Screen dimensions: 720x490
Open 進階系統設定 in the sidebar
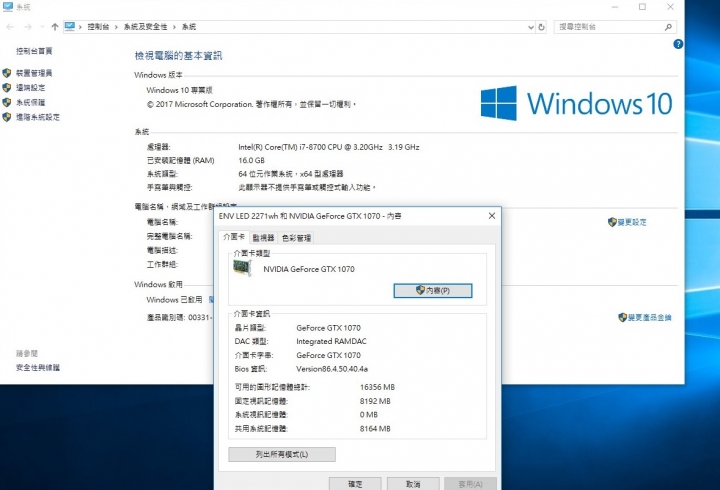38,117
